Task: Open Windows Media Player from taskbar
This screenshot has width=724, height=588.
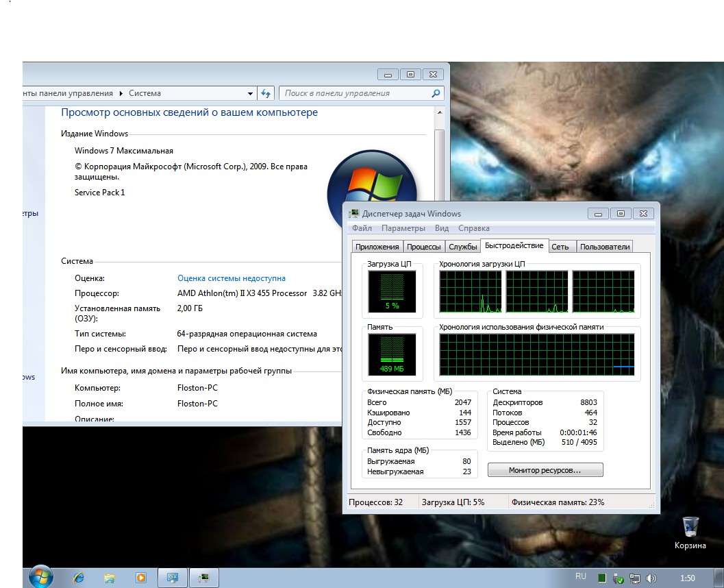Action: [x=141, y=578]
